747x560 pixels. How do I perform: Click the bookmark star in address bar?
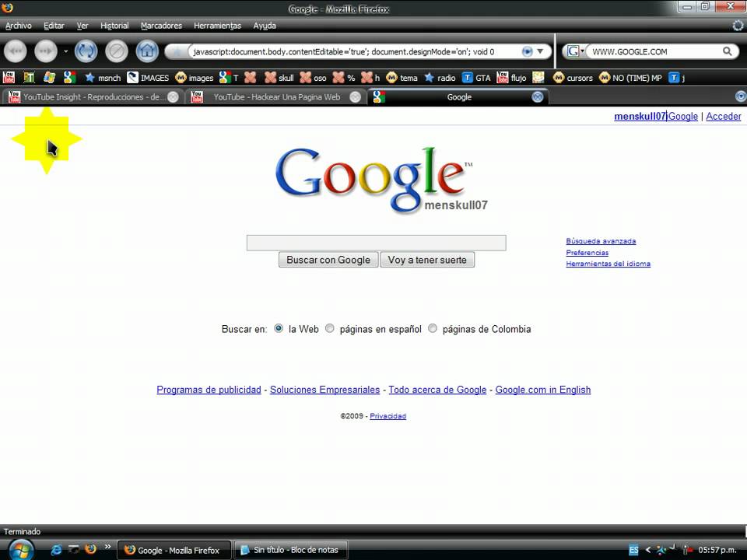[177, 51]
